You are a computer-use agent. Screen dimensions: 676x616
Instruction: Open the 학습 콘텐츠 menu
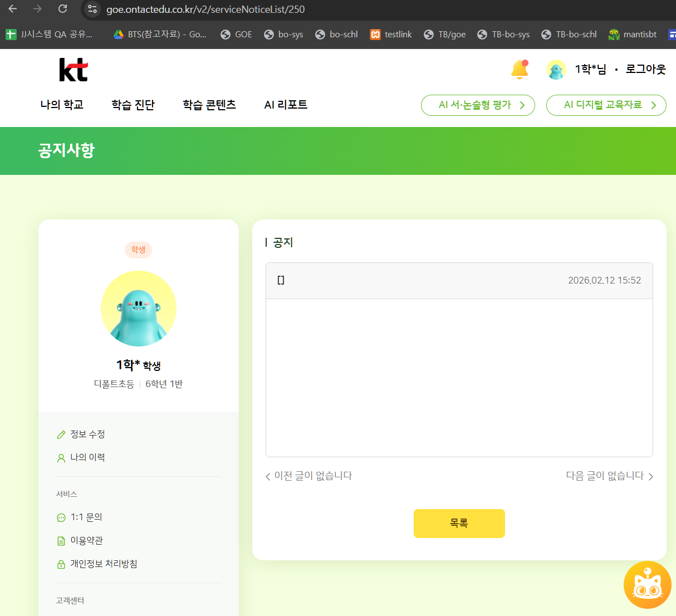point(209,105)
